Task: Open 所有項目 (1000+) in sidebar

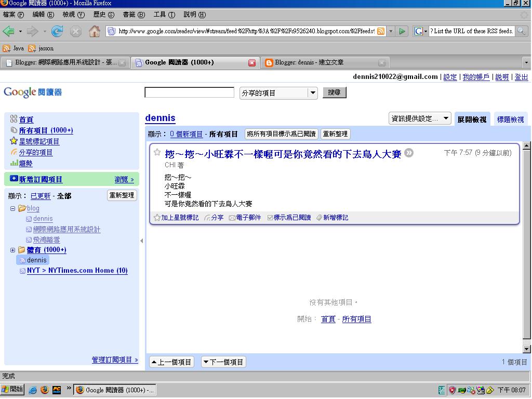Action: (46, 130)
